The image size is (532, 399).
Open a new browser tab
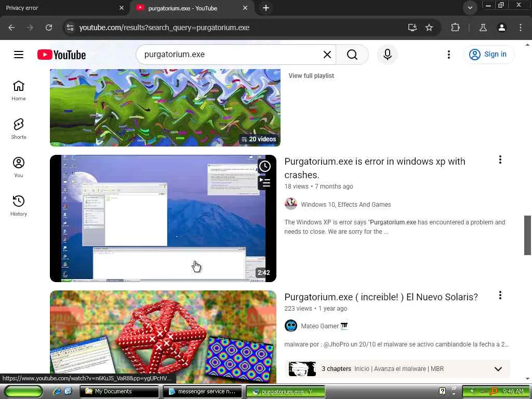coord(266,8)
